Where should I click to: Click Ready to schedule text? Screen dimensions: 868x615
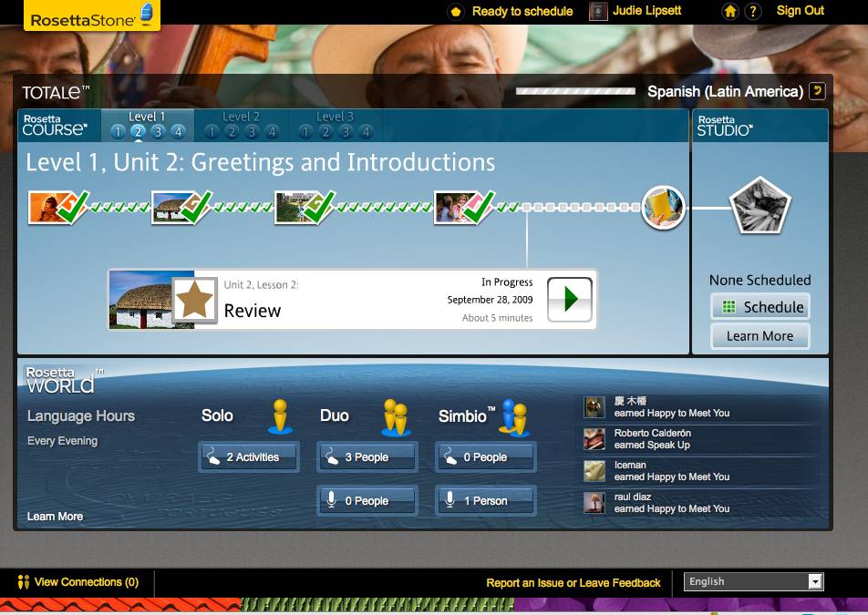[522, 11]
